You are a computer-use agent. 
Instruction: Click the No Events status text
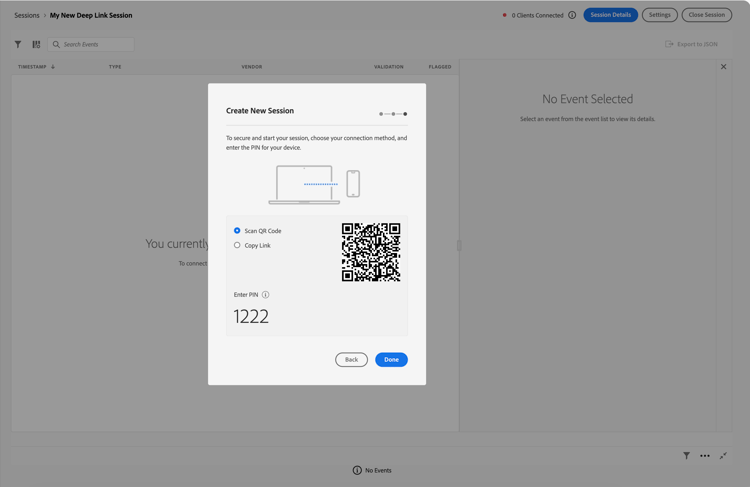click(378, 470)
